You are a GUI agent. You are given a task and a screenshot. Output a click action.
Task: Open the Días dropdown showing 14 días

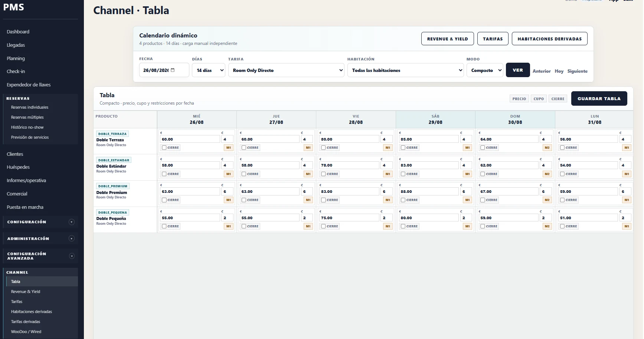[209, 70]
